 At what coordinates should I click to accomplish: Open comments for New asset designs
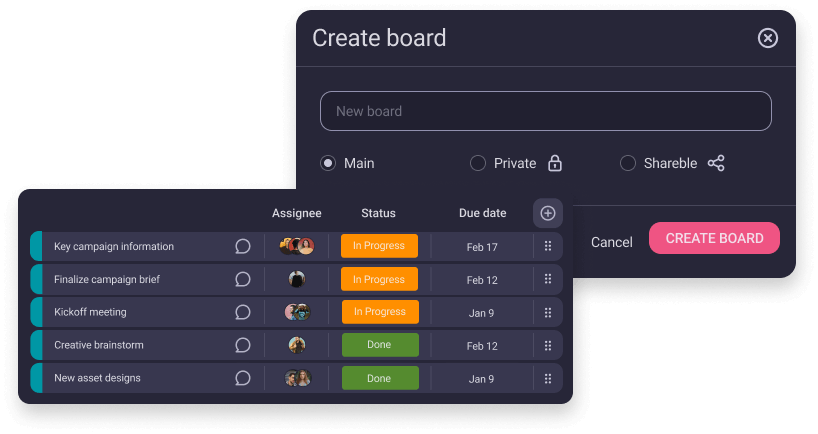[242, 378]
